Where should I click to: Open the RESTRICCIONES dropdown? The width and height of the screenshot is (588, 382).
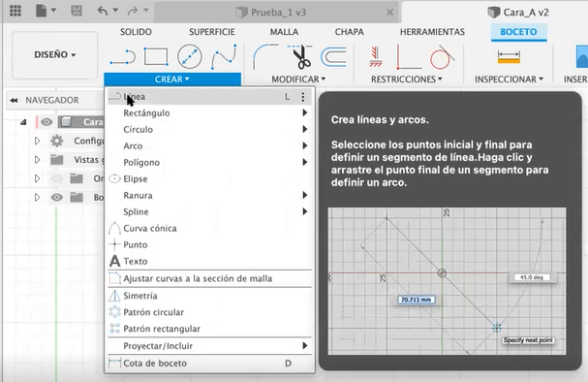click(407, 80)
